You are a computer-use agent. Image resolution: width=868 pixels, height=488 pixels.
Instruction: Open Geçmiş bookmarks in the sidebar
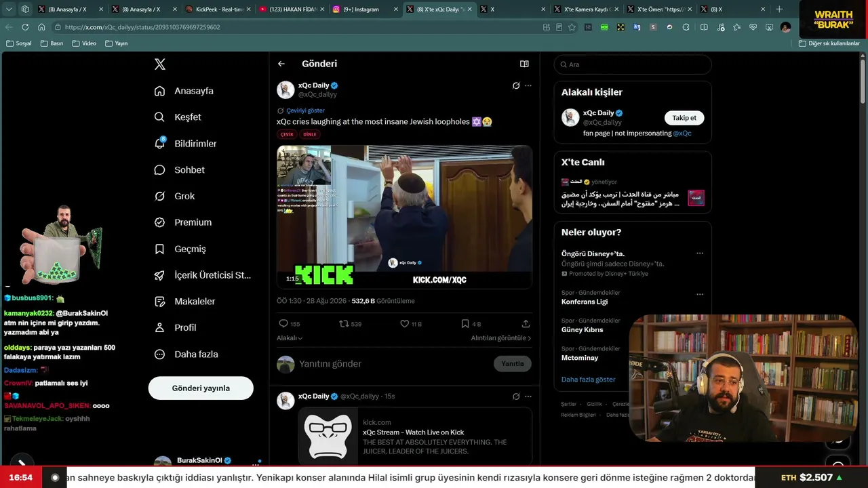coord(180,249)
